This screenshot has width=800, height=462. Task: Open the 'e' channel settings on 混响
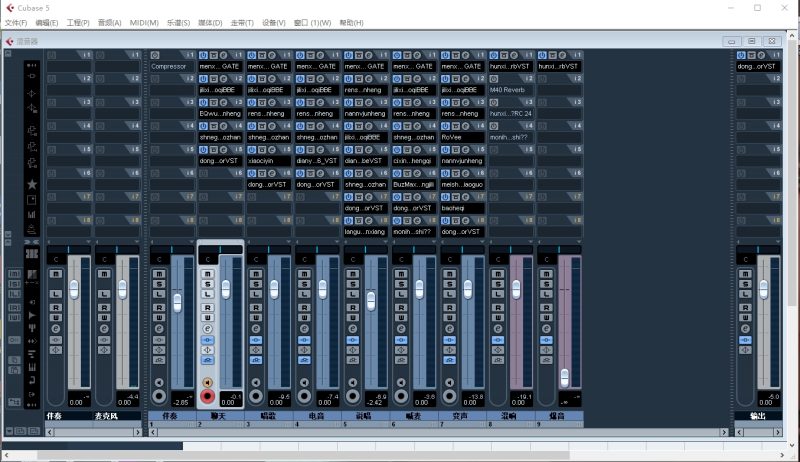pos(498,329)
